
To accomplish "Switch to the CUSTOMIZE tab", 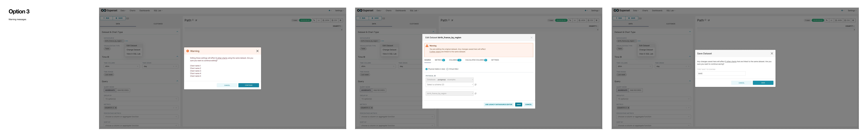I will [158, 24].
